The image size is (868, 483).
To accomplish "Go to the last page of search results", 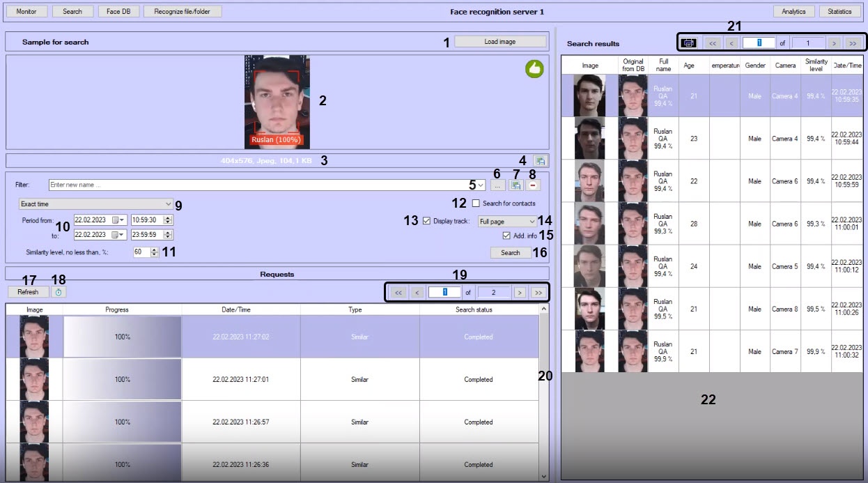I will pyautogui.click(x=853, y=43).
